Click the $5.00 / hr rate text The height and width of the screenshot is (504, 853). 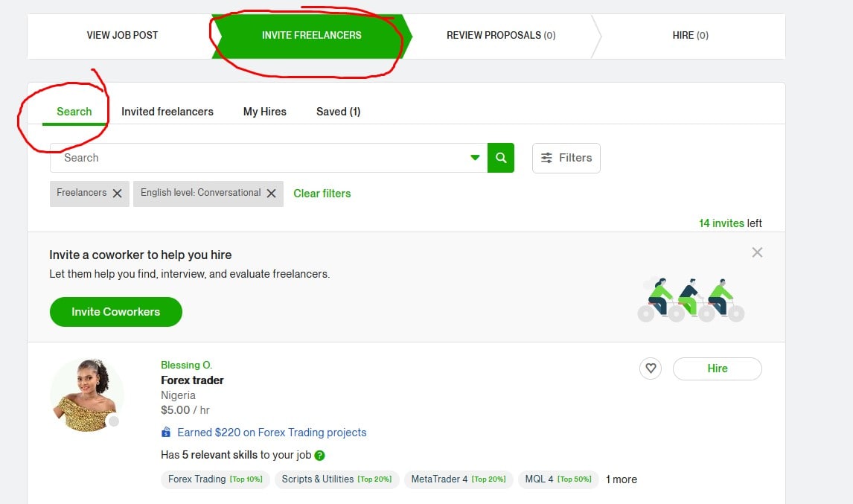coord(185,410)
